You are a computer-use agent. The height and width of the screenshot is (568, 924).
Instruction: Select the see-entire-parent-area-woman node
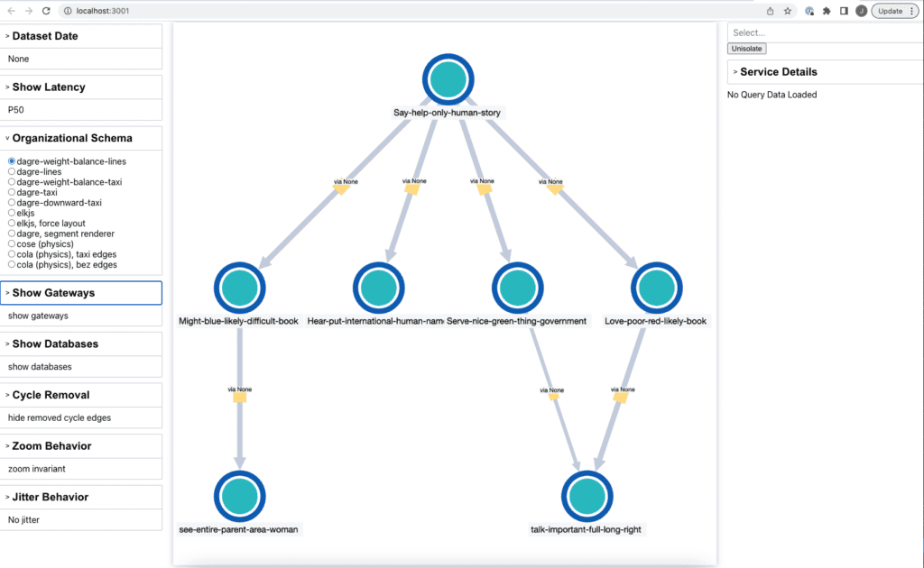pyautogui.click(x=239, y=497)
